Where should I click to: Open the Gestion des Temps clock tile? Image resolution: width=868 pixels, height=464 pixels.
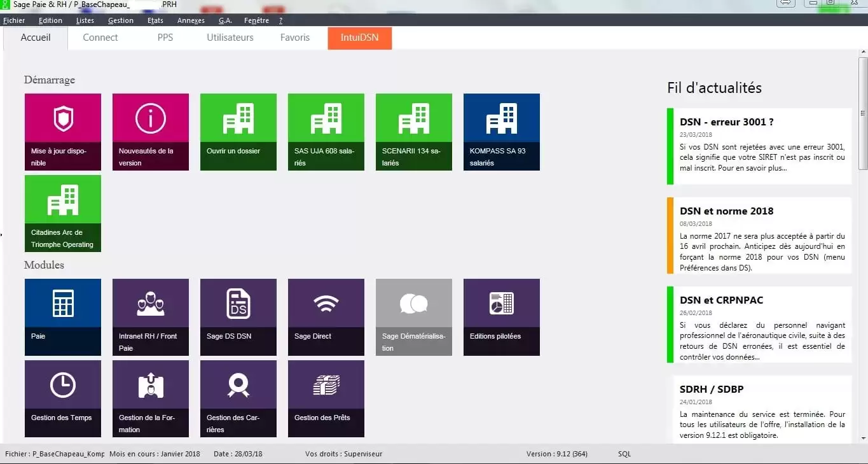(x=62, y=398)
